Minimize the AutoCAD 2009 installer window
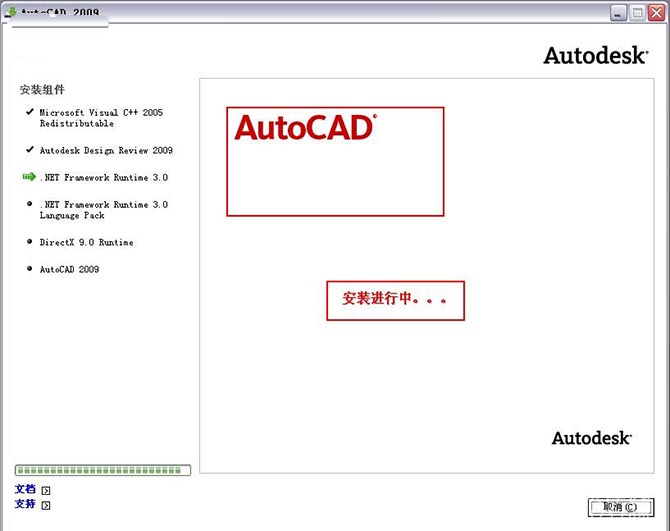This screenshot has height=531, width=670. pyautogui.click(x=618, y=13)
